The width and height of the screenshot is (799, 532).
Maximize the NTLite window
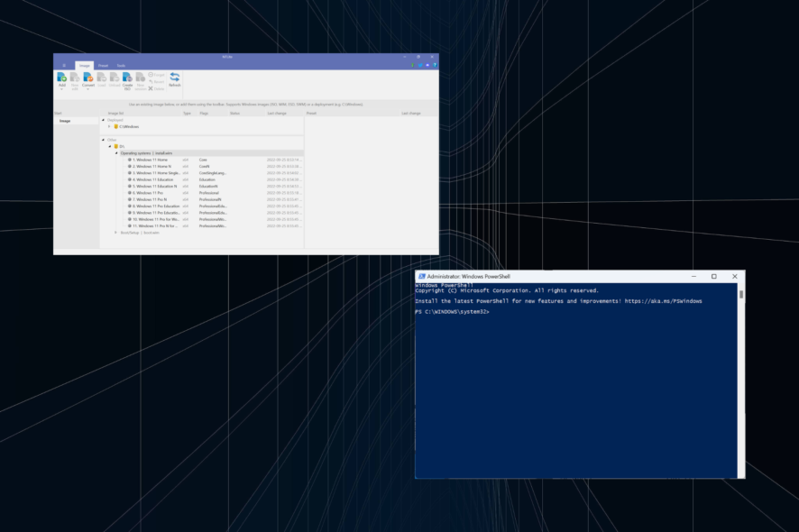click(418, 57)
